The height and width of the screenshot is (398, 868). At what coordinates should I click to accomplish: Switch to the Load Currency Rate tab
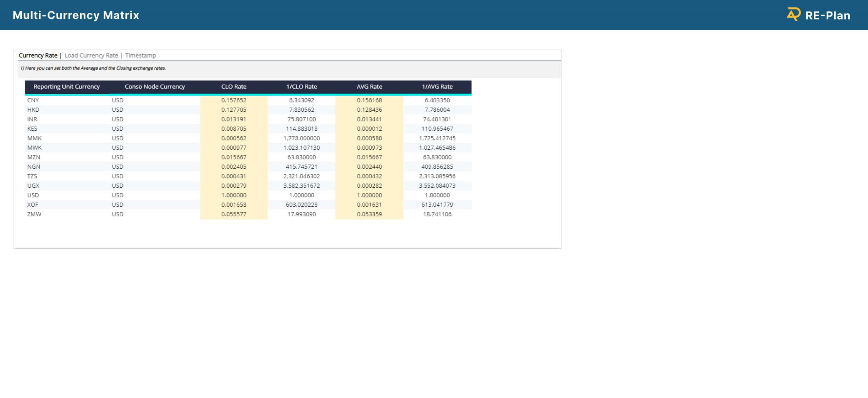[91, 55]
